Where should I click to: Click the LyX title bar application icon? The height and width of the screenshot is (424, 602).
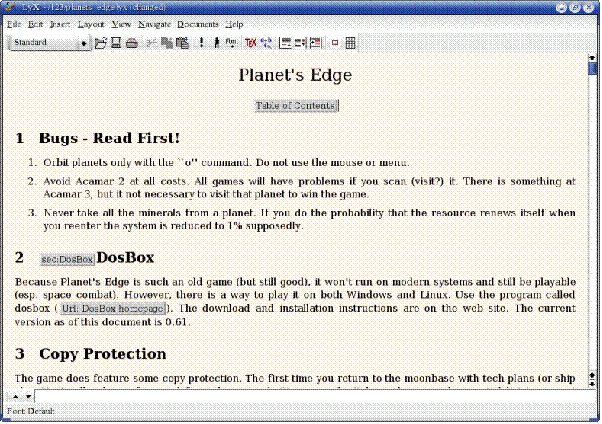click(10, 7)
